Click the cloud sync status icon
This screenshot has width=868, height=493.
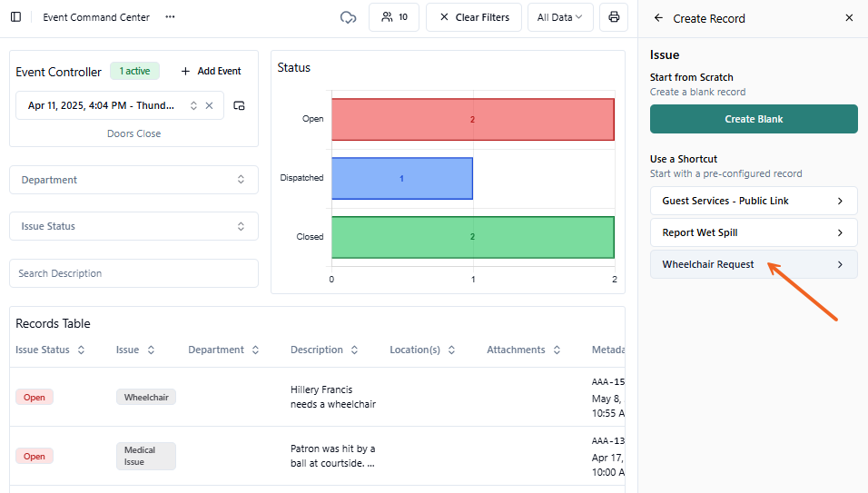click(x=348, y=17)
